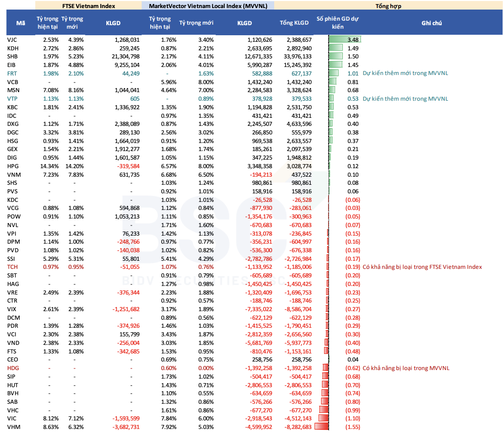Click VHM's Tổng KLGD value -8,282,683
504x434 pixels.
tap(298, 427)
